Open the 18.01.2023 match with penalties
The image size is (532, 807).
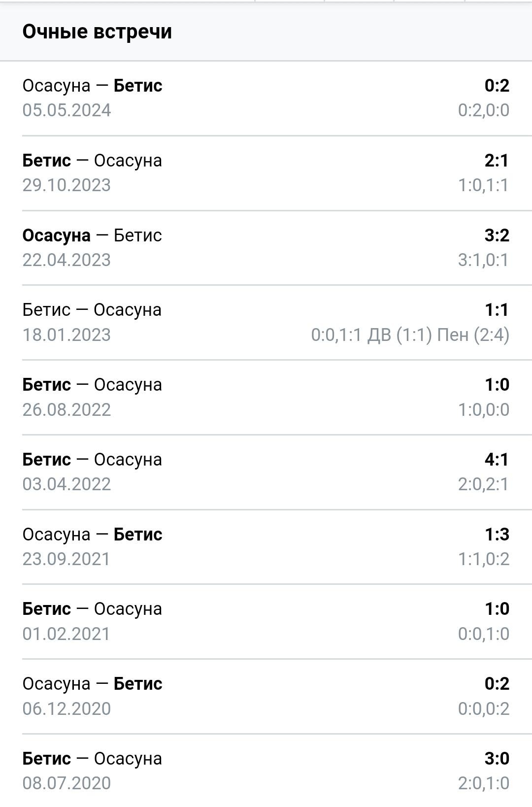266,323
